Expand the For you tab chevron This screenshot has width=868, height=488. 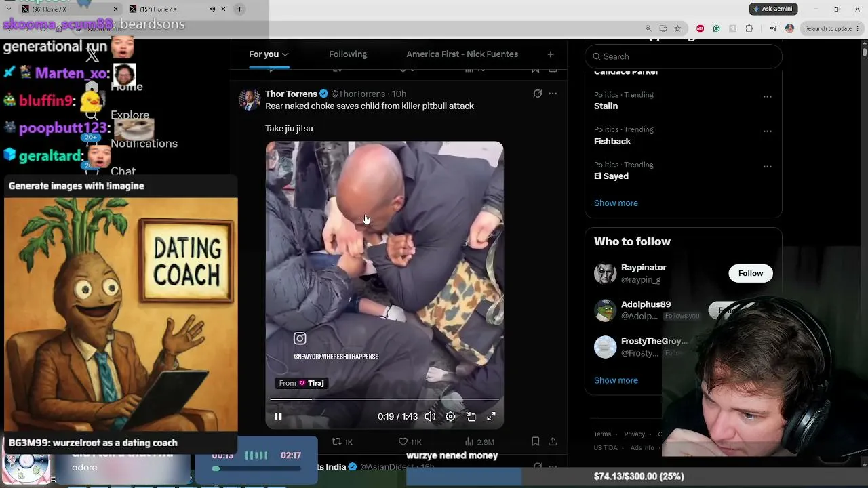point(285,54)
